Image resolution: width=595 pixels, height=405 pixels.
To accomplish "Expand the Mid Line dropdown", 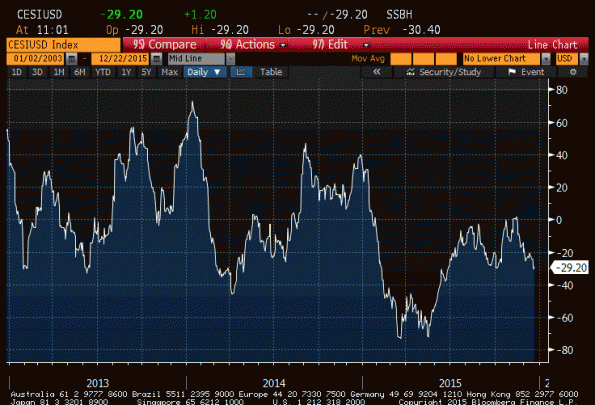I will [230, 59].
